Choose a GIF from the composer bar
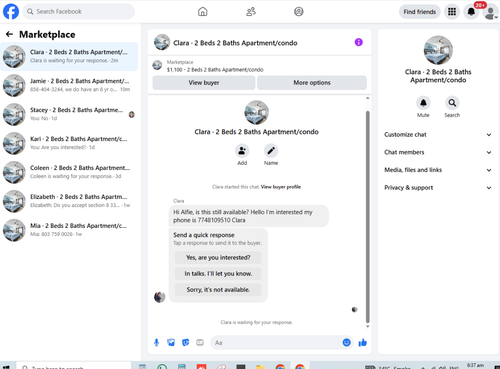The height and width of the screenshot is (369, 500). pyautogui.click(x=200, y=342)
